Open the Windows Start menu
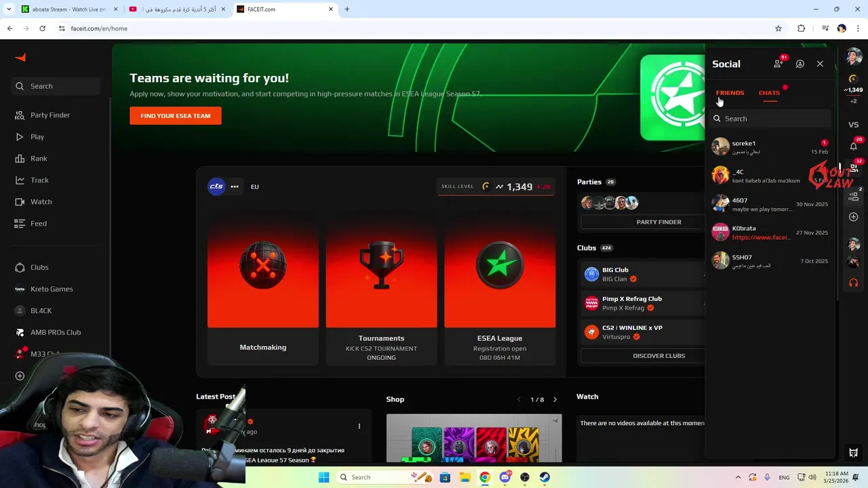 pyautogui.click(x=324, y=477)
